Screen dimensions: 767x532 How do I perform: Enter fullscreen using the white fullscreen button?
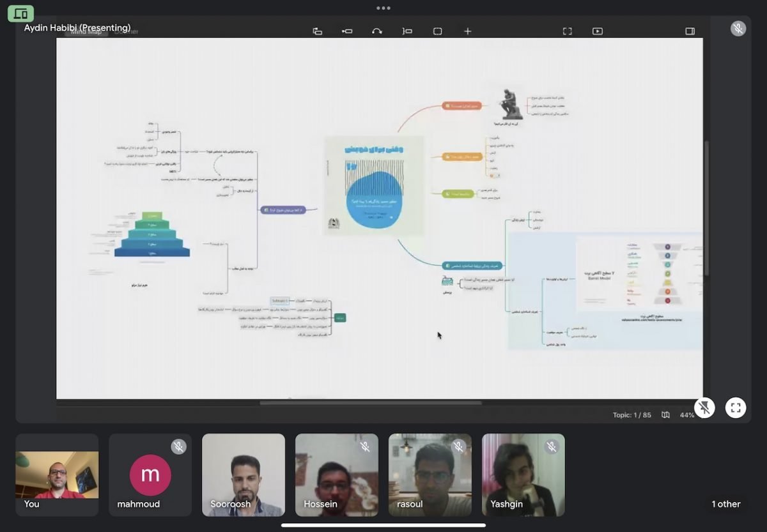point(736,407)
